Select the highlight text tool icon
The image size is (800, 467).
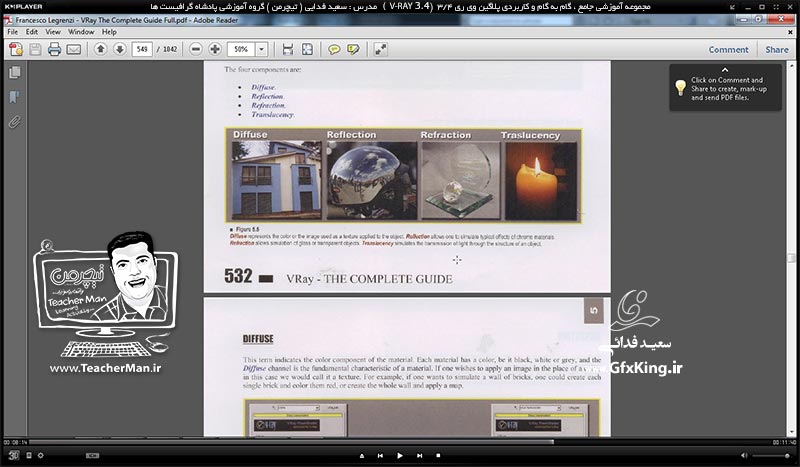[x=353, y=50]
